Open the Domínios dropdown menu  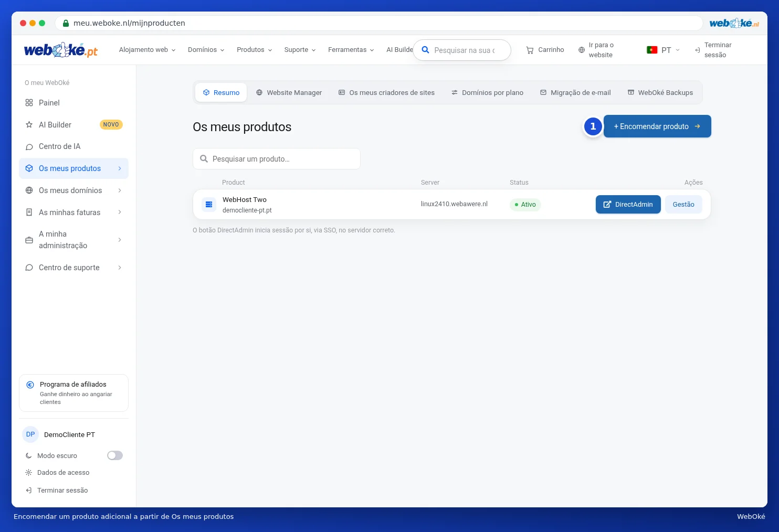tap(206, 50)
